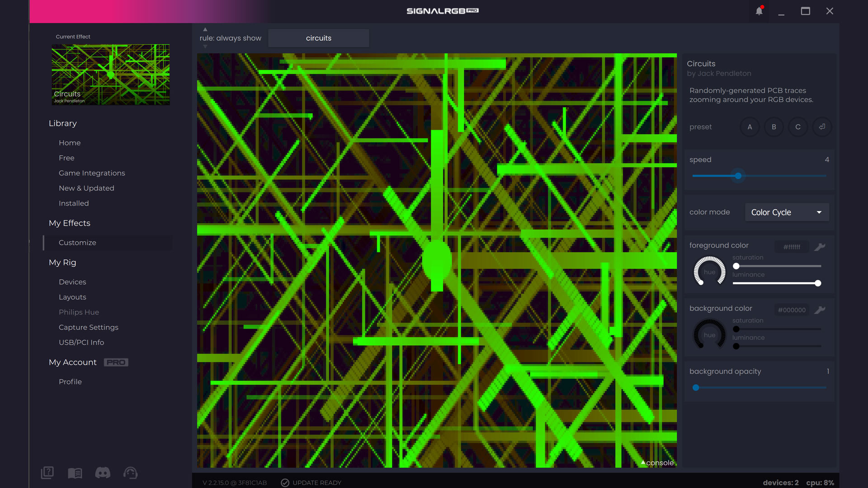Click the up arrow above rule text
Viewport: 868px width, 488px height.
point(205,29)
